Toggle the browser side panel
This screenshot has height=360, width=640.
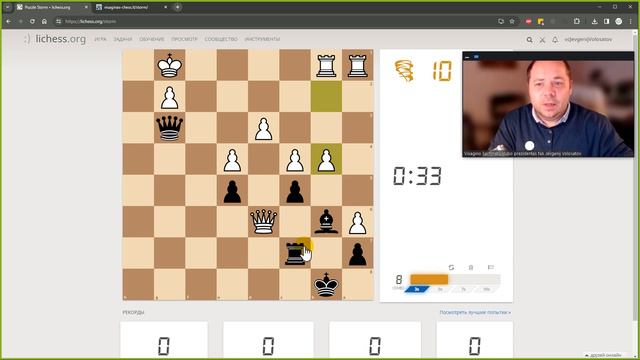(x=607, y=21)
